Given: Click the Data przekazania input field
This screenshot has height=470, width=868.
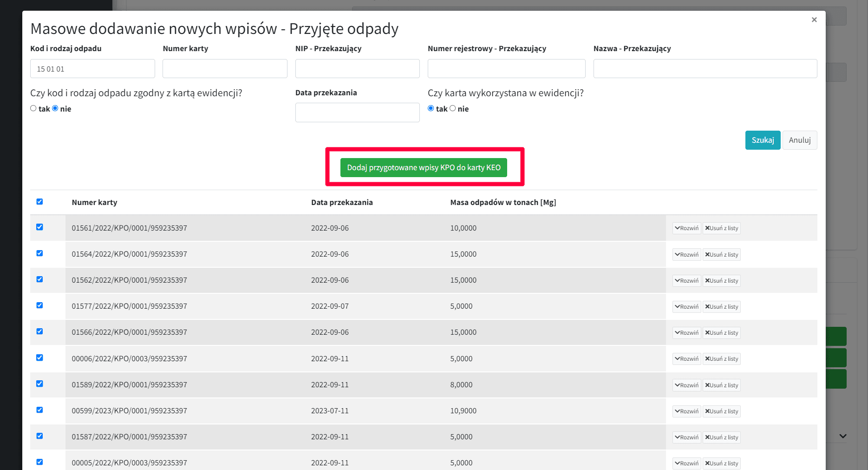Looking at the screenshot, I should 357,113.
